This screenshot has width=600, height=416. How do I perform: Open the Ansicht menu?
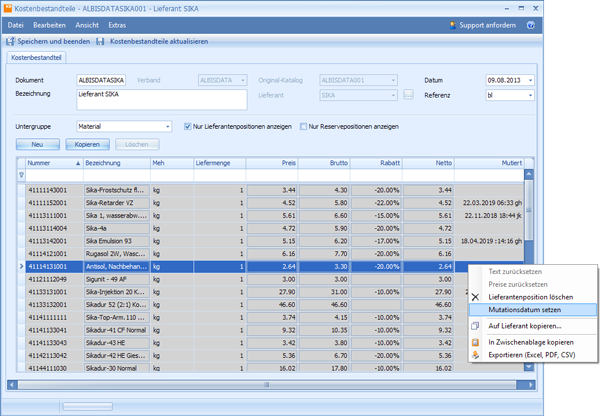87,25
